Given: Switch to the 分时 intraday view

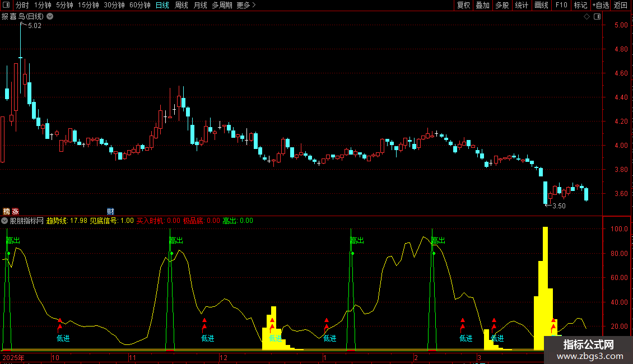Looking at the screenshot, I should click(22, 5).
